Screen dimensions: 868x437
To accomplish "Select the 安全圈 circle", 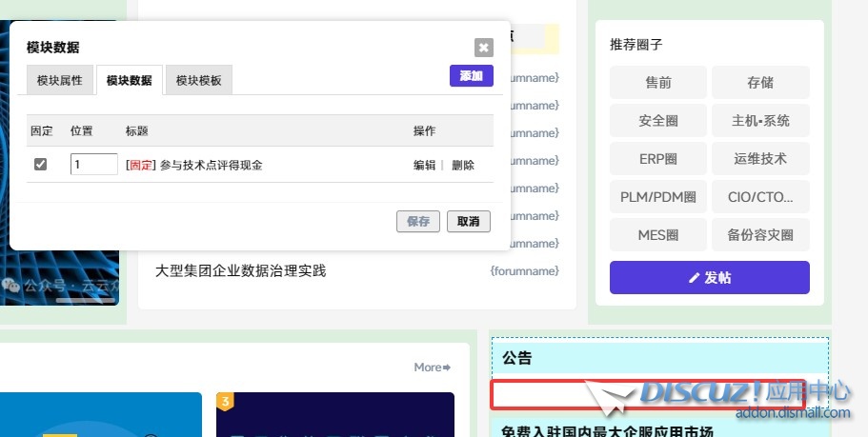I will click(658, 121).
